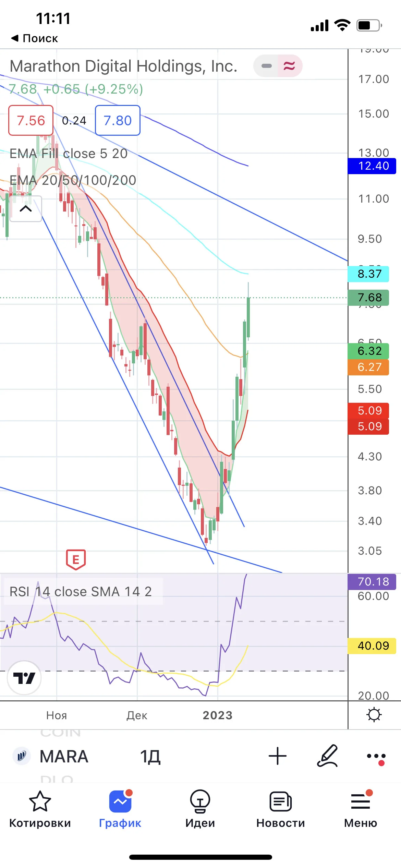Tap the 2023 date axis label
Viewport: 401px width, 868px height.
[x=218, y=715]
